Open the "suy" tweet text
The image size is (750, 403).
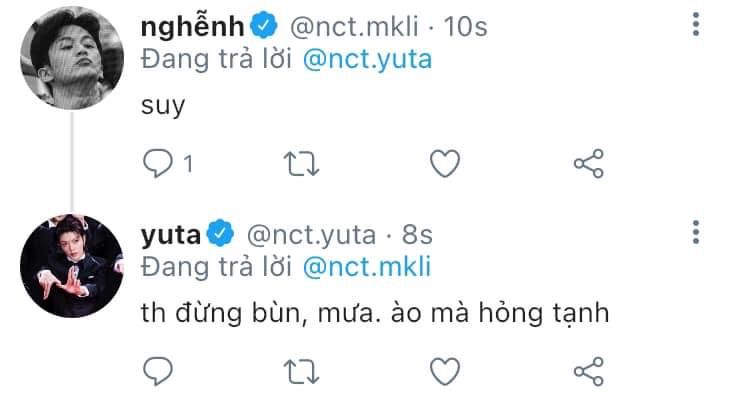[x=164, y=106]
